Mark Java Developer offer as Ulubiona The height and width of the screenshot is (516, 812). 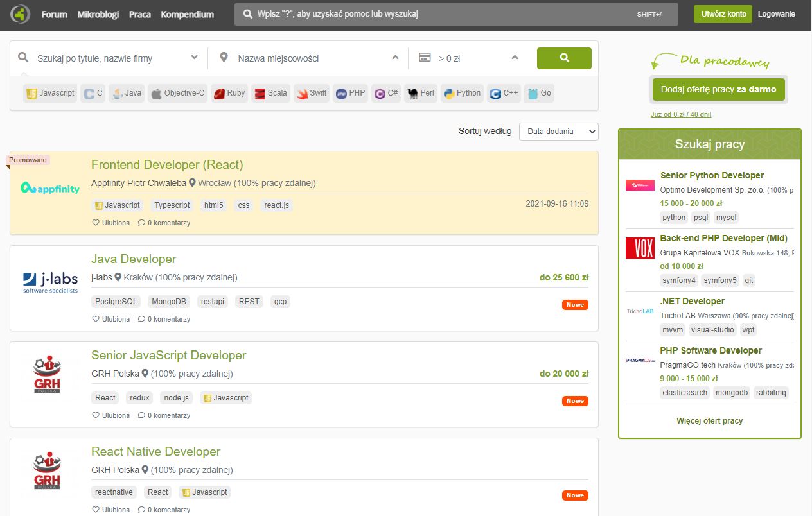pyautogui.click(x=111, y=319)
